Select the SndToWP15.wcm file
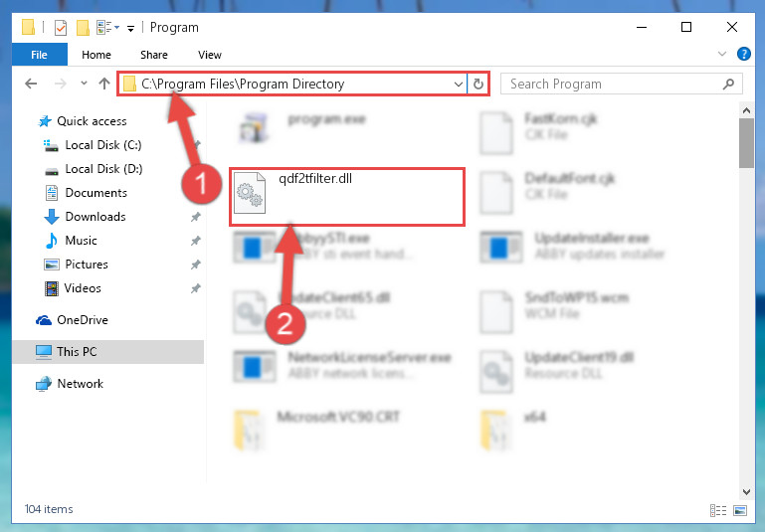This screenshot has width=765, height=532. (x=555, y=311)
